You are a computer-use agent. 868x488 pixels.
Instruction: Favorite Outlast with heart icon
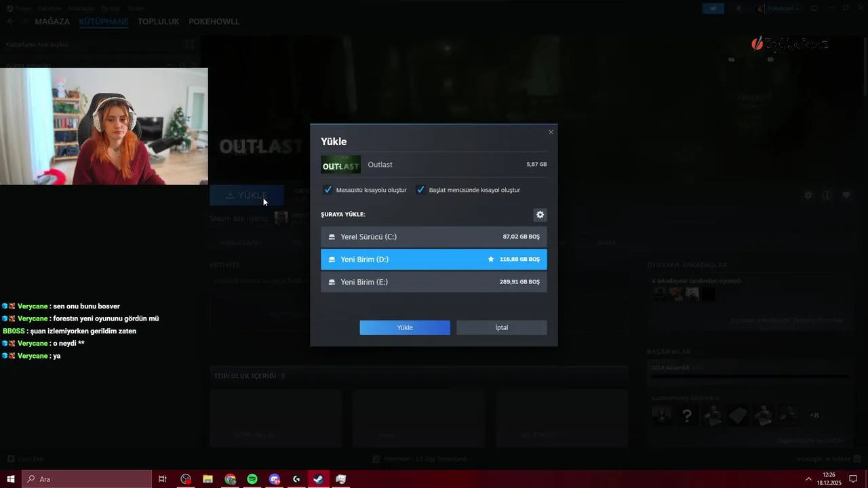pyautogui.click(x=846, y=195)
